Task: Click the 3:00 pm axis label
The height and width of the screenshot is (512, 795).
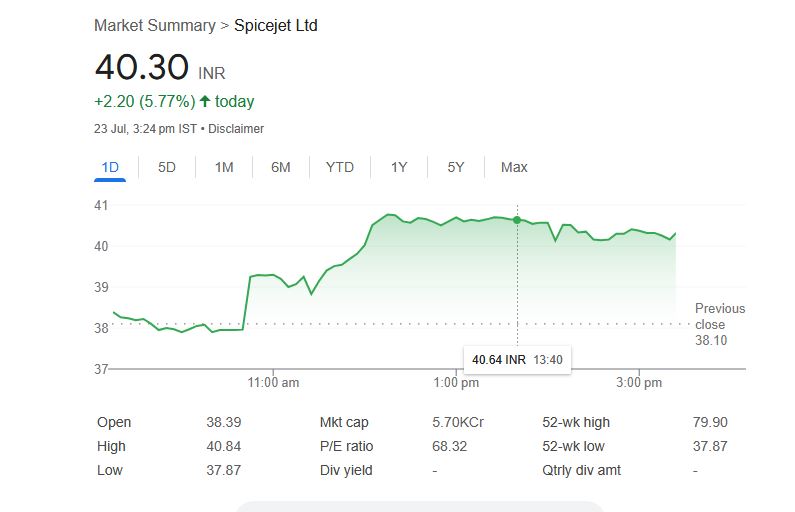Action: [x=639, y=382]
